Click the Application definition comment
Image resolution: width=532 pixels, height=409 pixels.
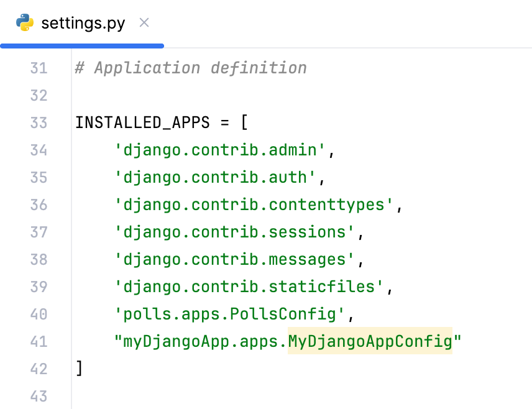tap(191, 67)
